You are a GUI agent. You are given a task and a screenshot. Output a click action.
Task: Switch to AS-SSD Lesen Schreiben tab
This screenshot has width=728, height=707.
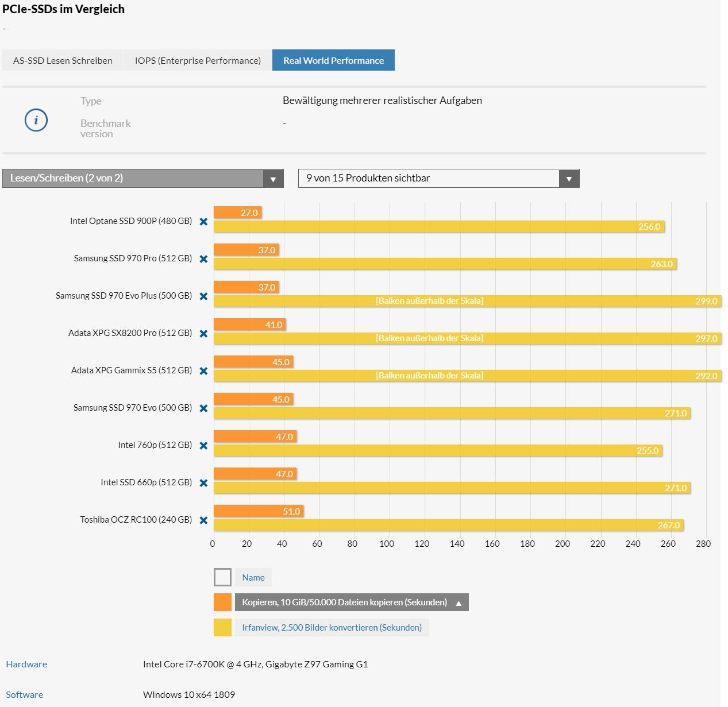[x=63, y=60]
